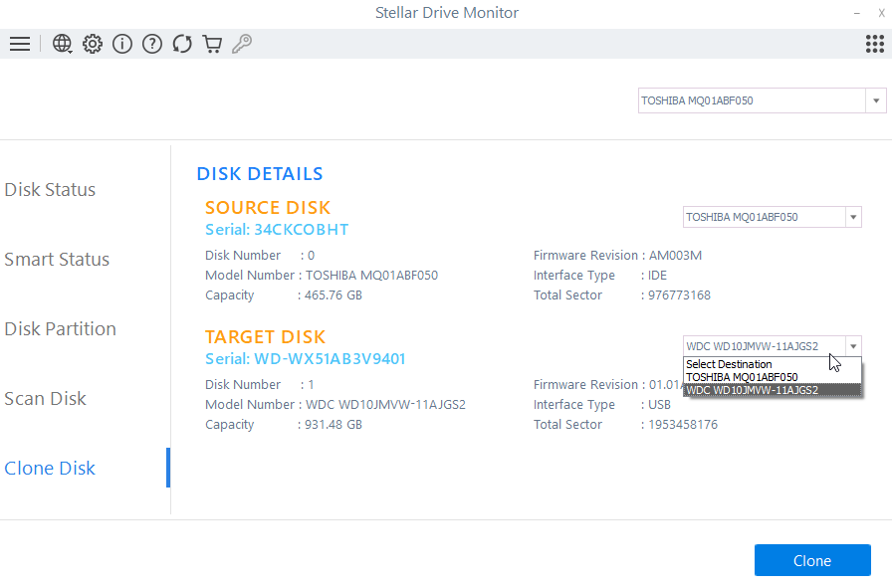Click DISK DETAILS heading
This screenshot has width=892, height=588.
click(x=260, y=173)
